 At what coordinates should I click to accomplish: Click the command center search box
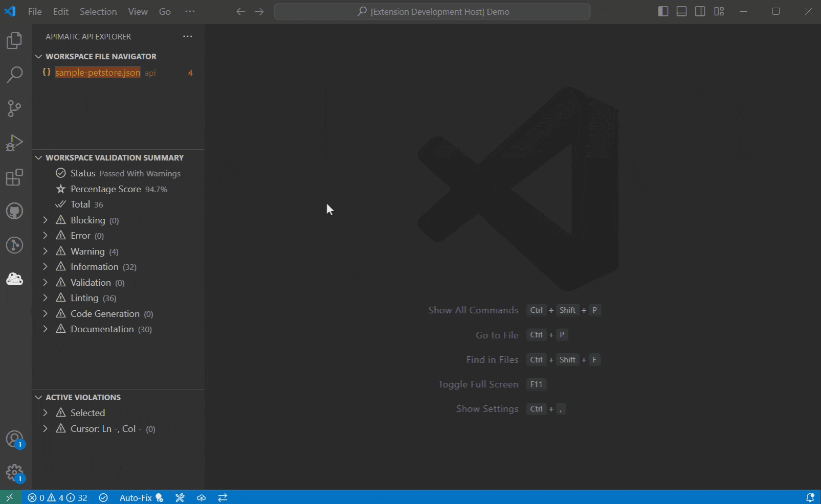click(x=432, y=12)
